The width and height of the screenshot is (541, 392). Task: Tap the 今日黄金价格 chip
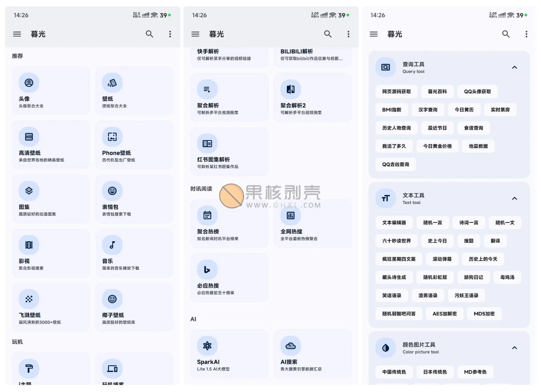(x=437, y=146)
